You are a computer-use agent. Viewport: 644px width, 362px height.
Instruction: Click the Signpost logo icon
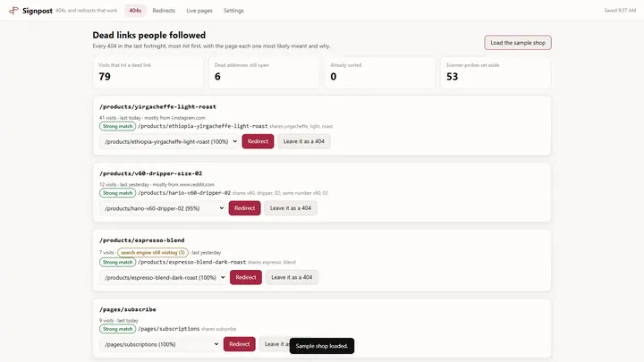pos(13,10)
